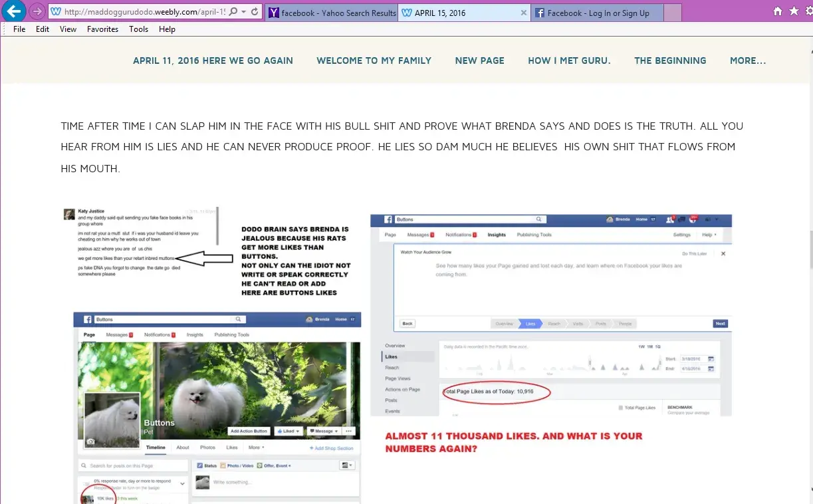Open the File menu
This screenshot has height=504, width=813.
coord(19,29)
